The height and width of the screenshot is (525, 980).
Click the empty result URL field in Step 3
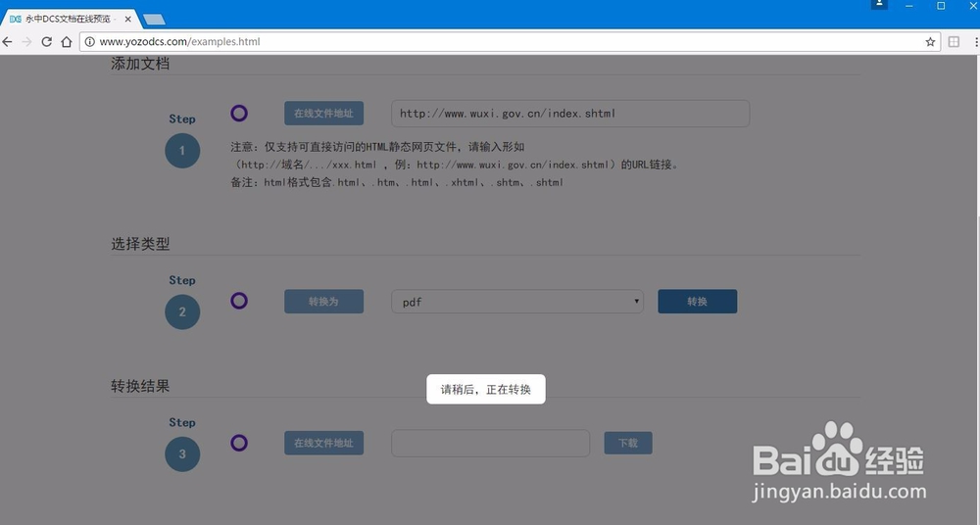pos(491,443)
